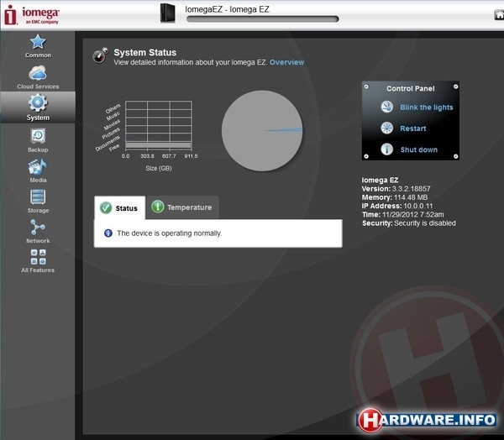Click the Others label on chart
Screen dimensions: 504x440
click(113, 108)
